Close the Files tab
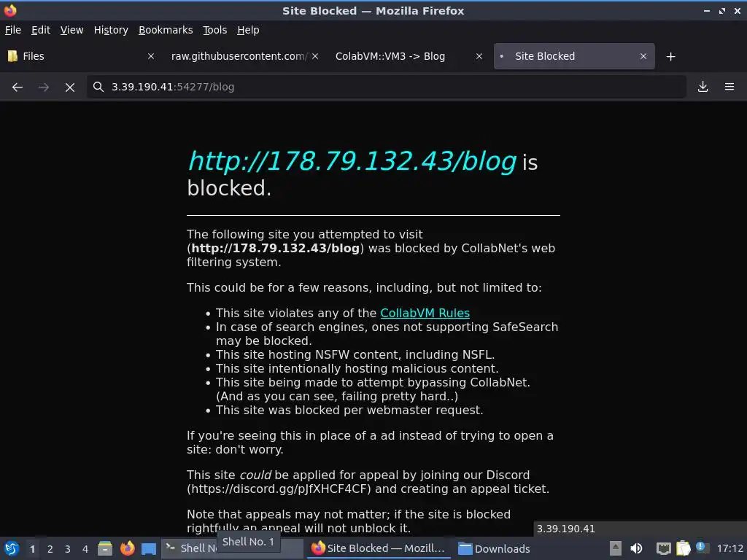Image resolution: width=747 pixels, height=560 pixels. (x=150, y=56)
